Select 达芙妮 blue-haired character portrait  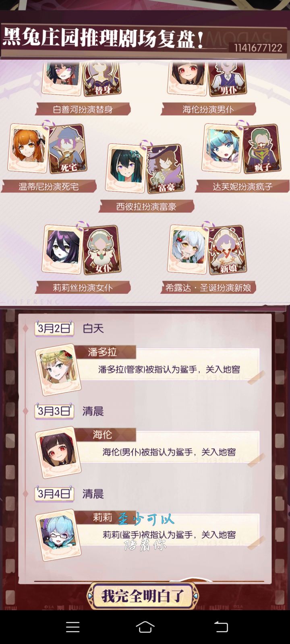coord(223,148)
